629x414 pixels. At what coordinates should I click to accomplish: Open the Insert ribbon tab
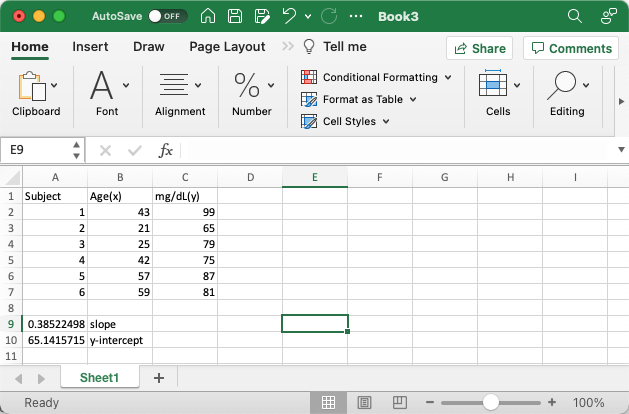click(90, 47)
